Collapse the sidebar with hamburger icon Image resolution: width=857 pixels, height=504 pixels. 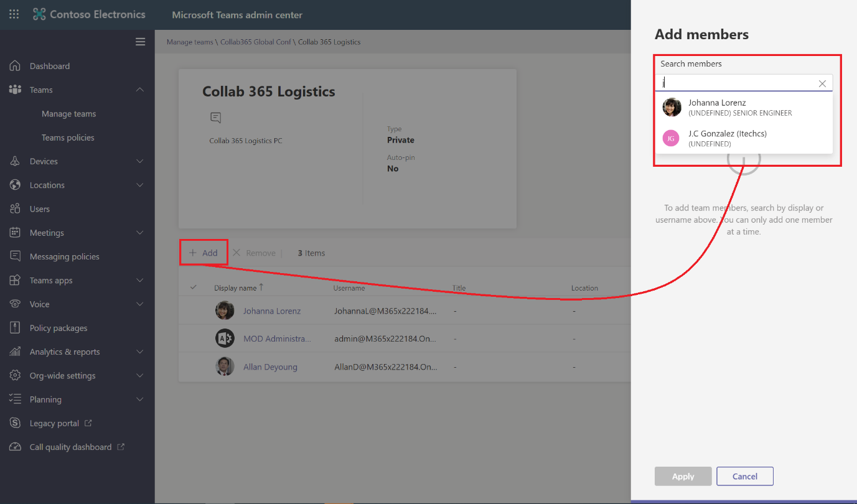coord(140,42)
